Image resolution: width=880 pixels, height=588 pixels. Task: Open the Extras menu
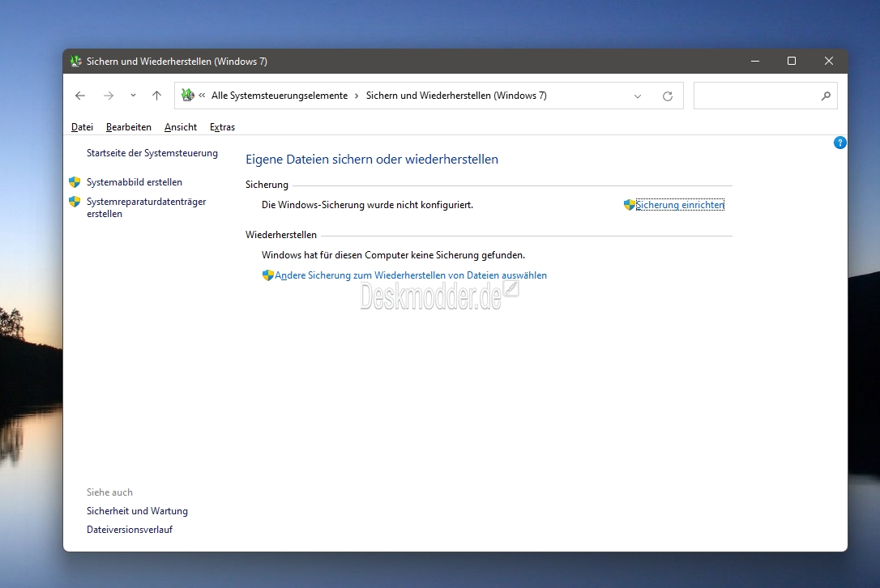(222, 127)
